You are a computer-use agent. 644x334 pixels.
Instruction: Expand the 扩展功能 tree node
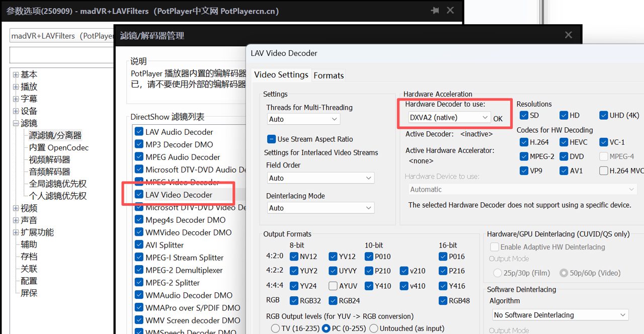point(16,232)
